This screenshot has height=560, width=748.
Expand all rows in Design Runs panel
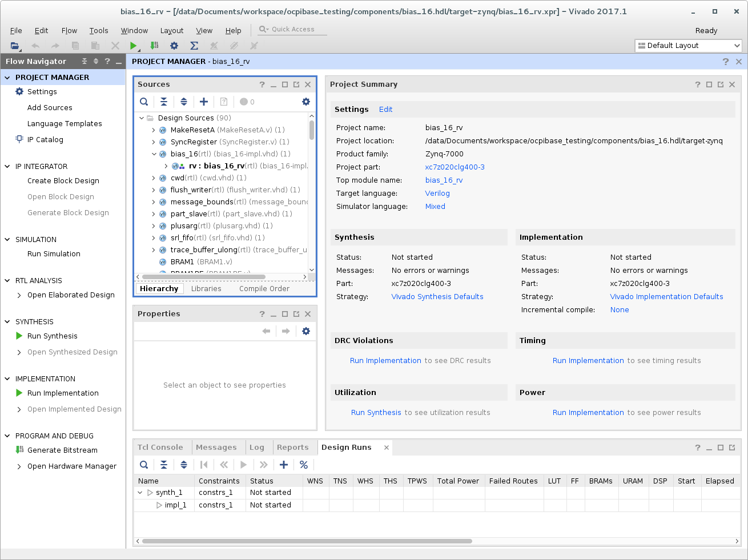(x=184, y=465)
